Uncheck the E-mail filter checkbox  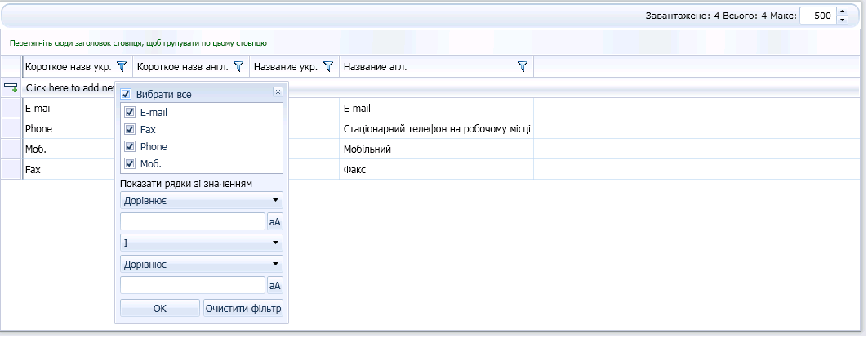(x=130, y=112)
